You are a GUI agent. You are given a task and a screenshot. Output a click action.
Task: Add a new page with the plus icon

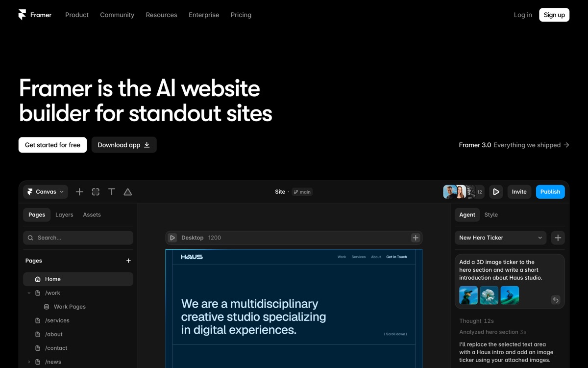point(128,261)
